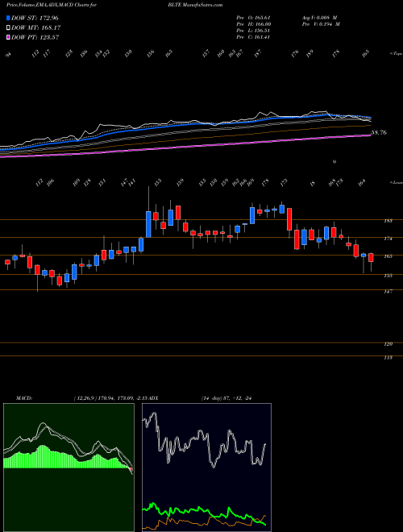Click the ADX values '(14 day) 37, +12, -24'
Screen dimensions: 403x532
[226, 398]
